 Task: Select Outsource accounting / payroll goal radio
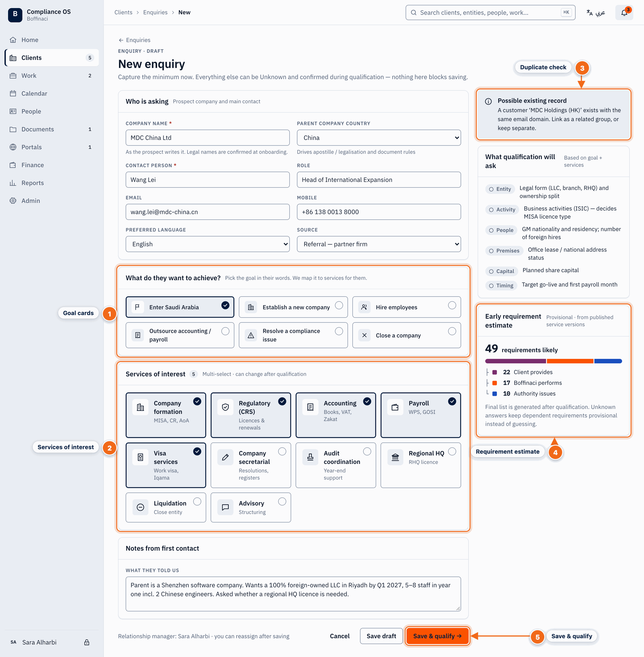pyautogui.click(x=225, y=331)
